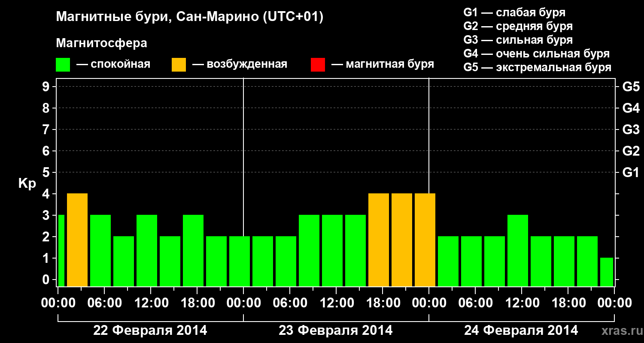Select legend line 'G3 — сильная буря'

pos(518,40)
